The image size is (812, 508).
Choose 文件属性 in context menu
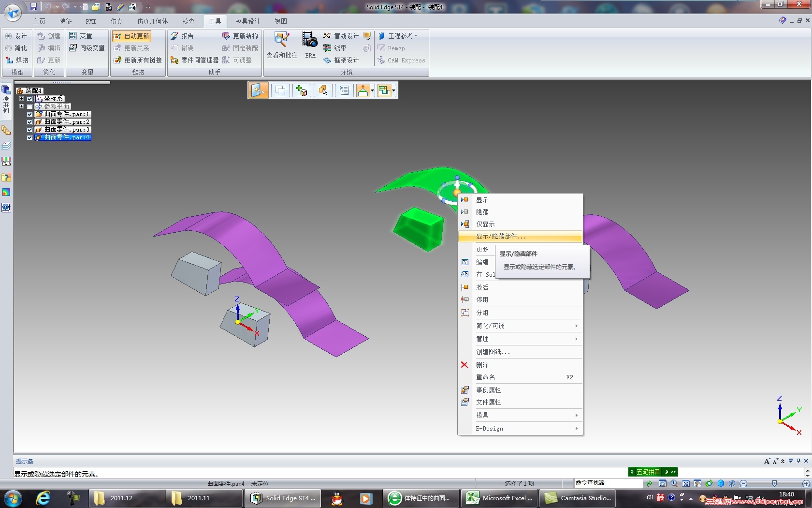(x=520, y=402)
